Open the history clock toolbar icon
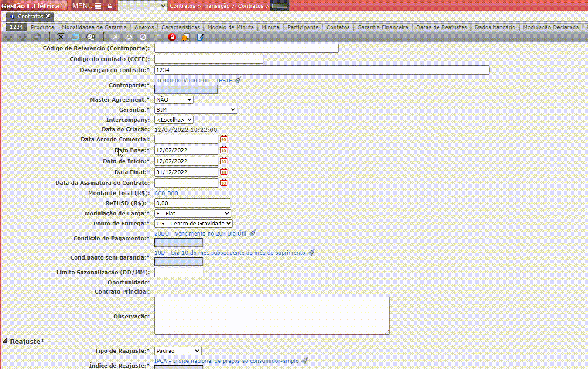Viewport: 588px width, 369px height. pyautogui.click(x=90, y=37)
